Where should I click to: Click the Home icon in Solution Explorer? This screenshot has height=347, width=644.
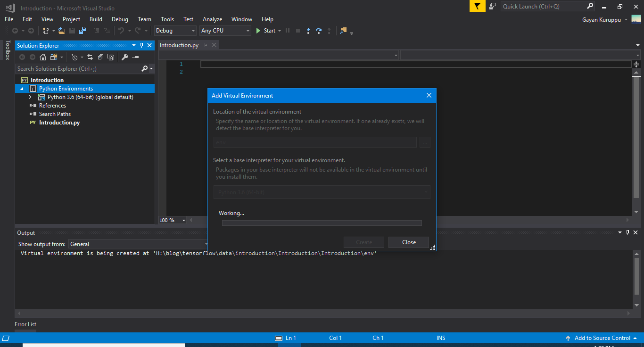point(43,57)
